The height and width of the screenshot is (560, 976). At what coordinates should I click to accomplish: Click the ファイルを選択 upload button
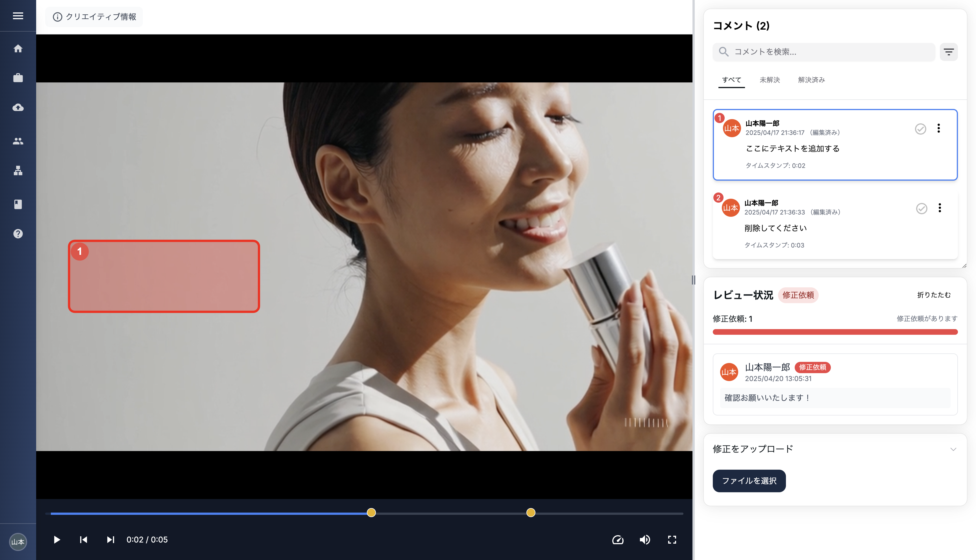click(x=749, y=481)
